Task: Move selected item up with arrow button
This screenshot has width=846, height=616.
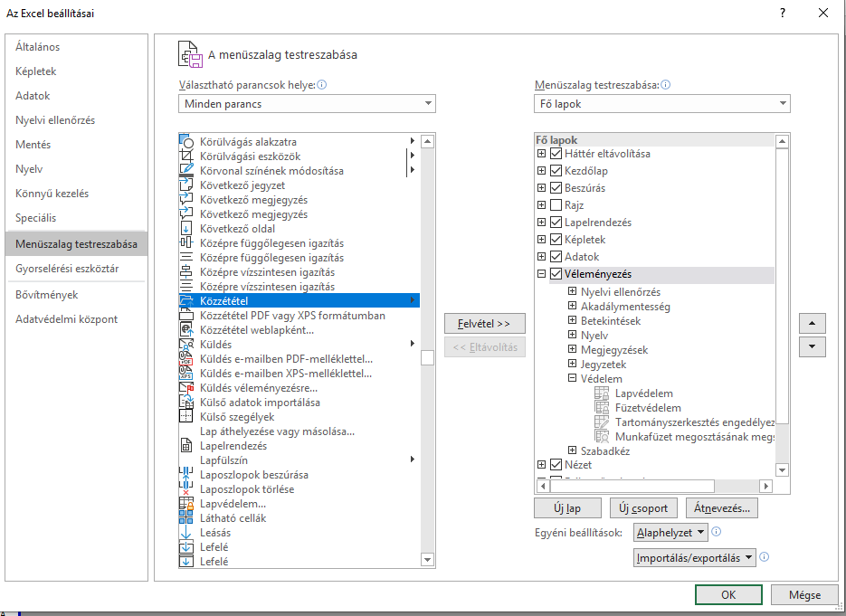Action: point(812,324)
